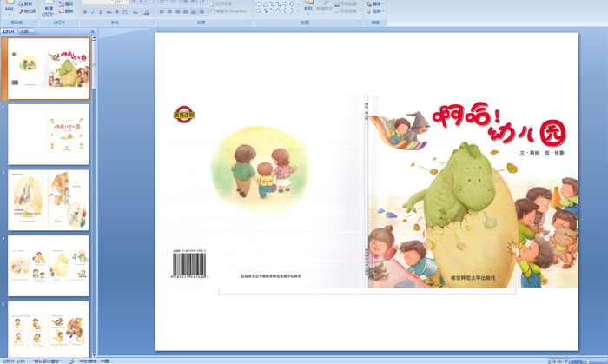Open the Arrange (排列) dropdown
The image size is (608, 364).
(x=307, y=8)
